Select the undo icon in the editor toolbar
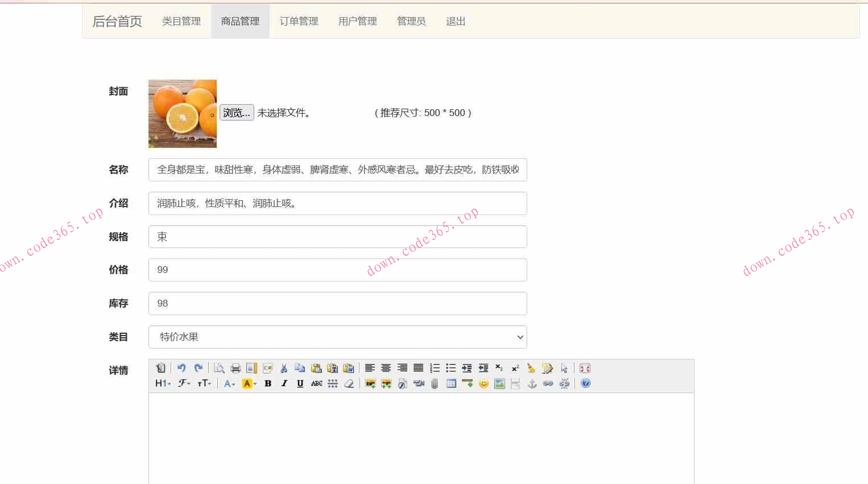Viewport: 868px width, 484px height. (x=181, y=368)
